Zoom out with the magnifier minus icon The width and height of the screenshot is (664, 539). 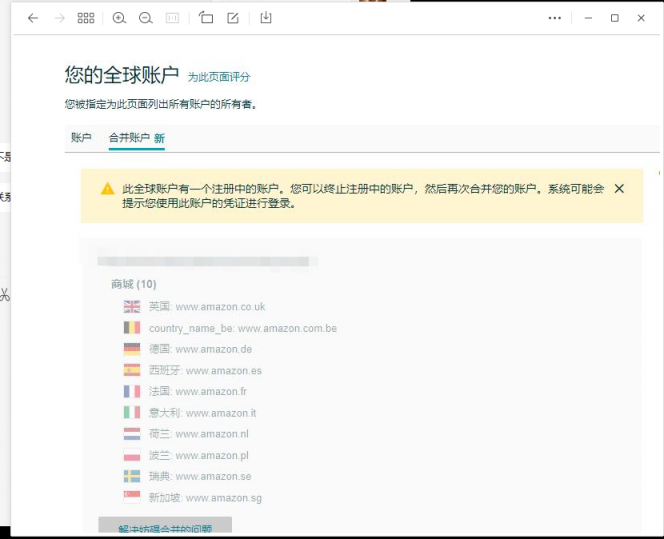(146, 18)
